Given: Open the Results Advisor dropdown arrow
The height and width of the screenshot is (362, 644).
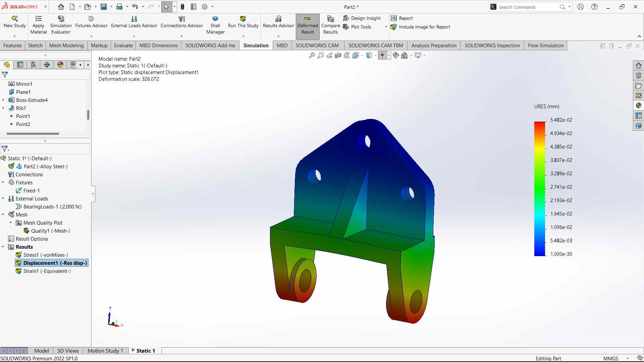Looking at the screenshot, I should [278, 36].
